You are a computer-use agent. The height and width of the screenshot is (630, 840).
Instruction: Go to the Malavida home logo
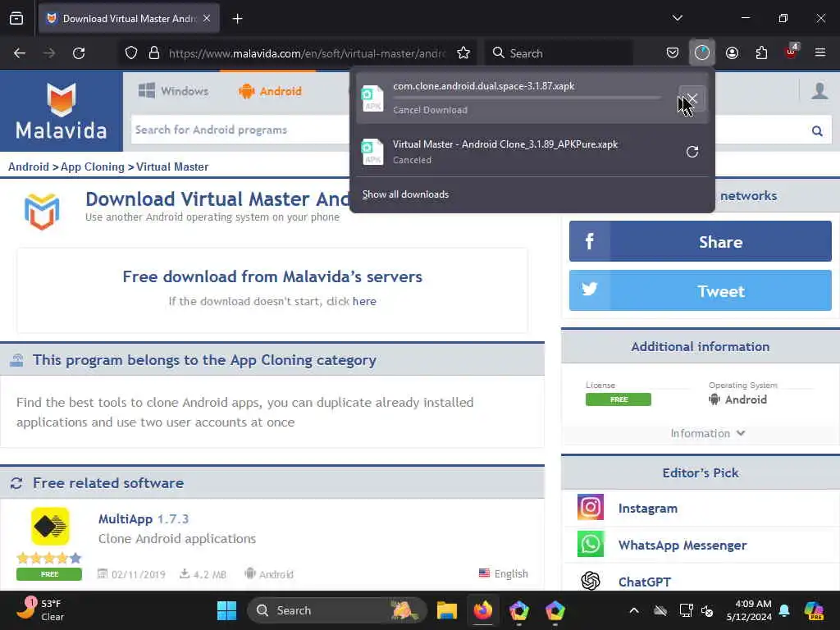click(x=61, y=112)
